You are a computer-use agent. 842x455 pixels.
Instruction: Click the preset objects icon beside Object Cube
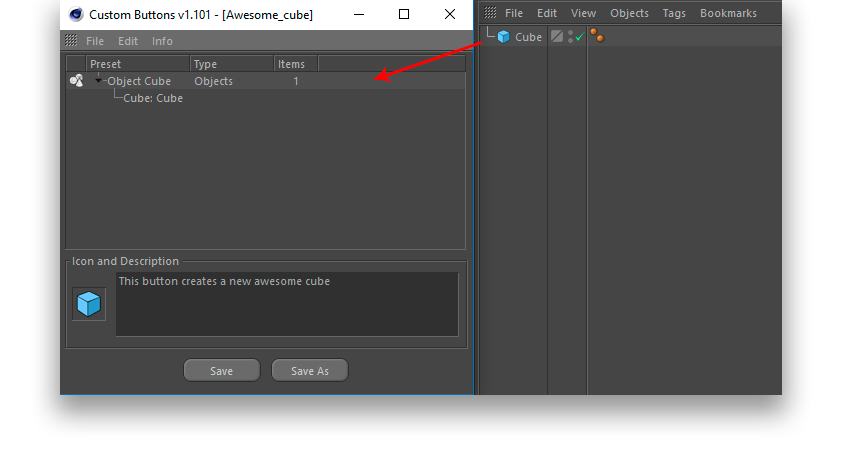(77, 81)
